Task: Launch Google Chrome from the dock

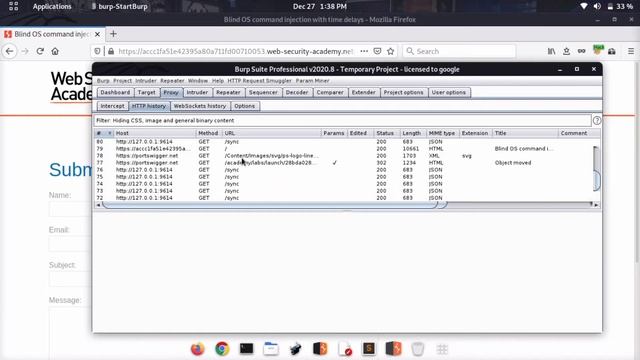Action: pyautogui.click(x=222, y=349)
